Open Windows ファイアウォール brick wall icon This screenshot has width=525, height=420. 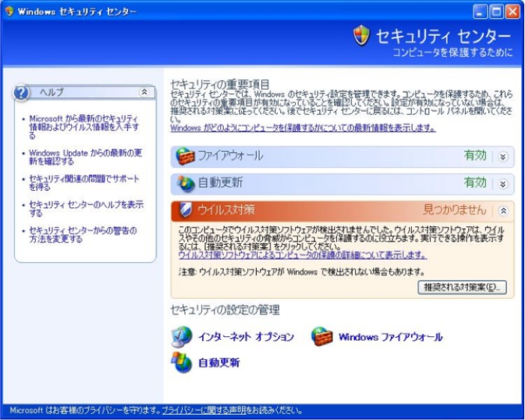point(321,336)
